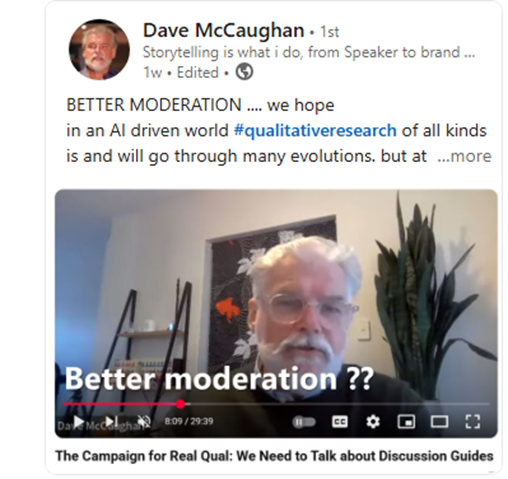The width and height of the screenshot is (508, 479).
Task: Enter fullscreen video icon
Action: [x=472, y=422]
